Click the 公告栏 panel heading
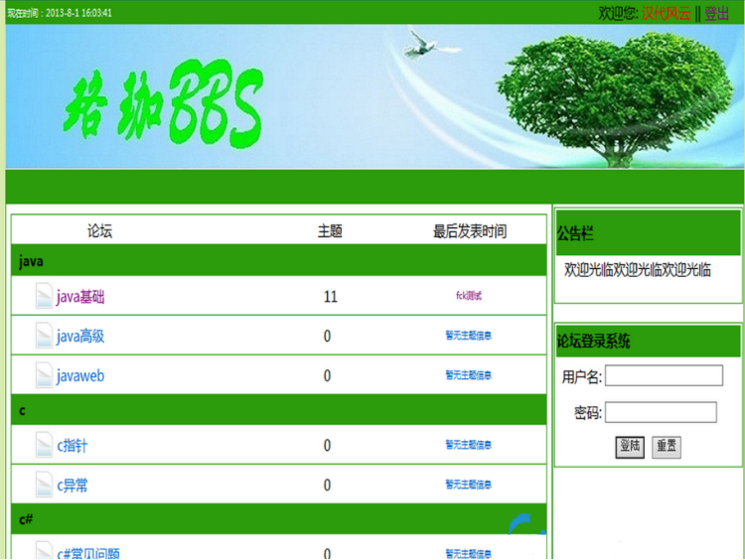 tap(575, 233)
